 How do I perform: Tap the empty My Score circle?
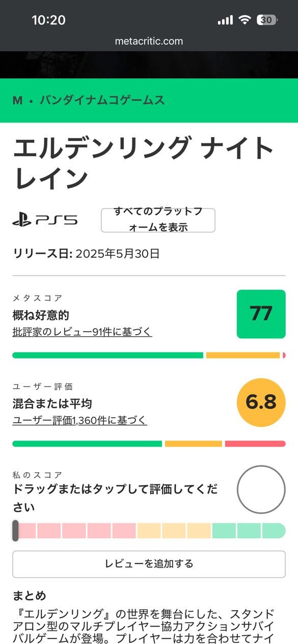coord(261,489)
